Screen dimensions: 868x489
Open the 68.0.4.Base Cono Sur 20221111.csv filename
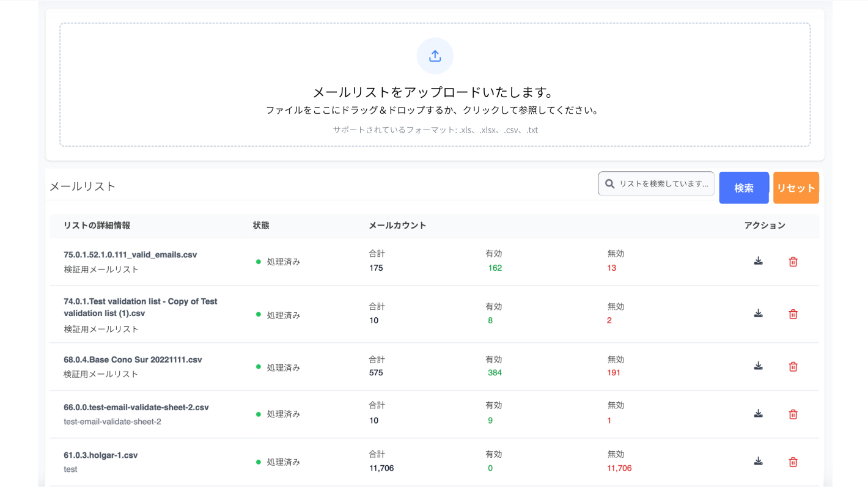[133, 360]
